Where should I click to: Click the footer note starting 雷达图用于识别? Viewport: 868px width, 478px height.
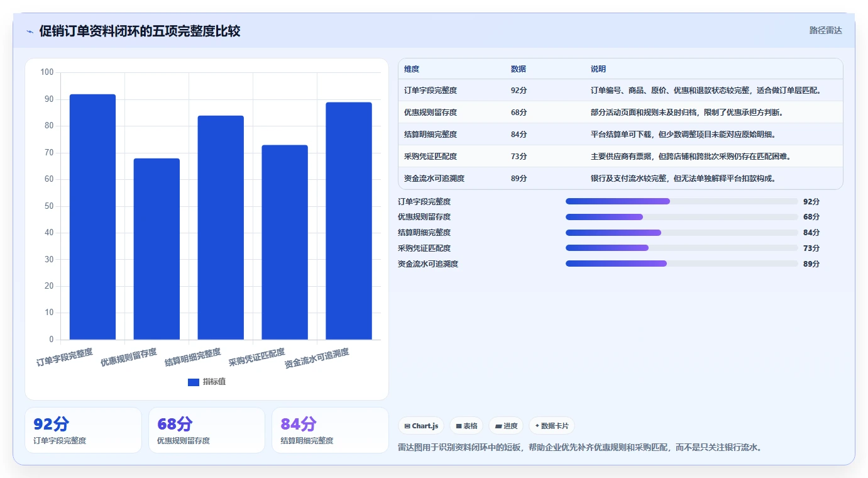581,448
